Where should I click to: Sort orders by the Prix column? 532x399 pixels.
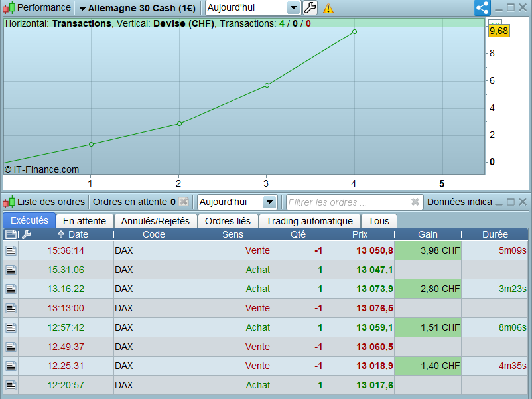pos(360,234)
